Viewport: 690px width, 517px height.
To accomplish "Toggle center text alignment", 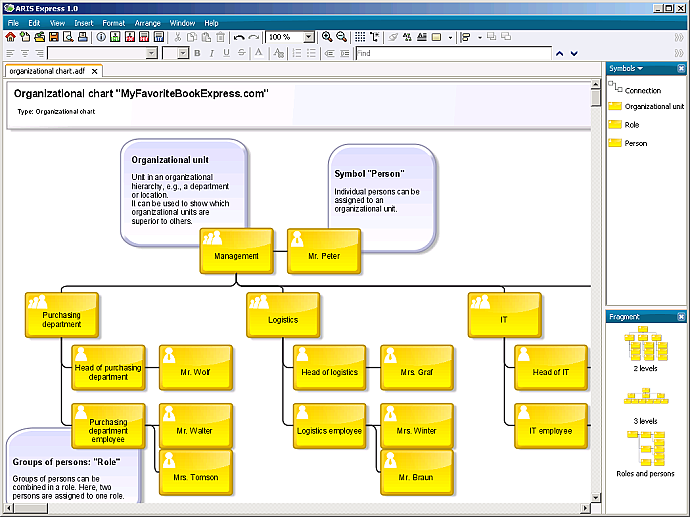I will [25, 53].
